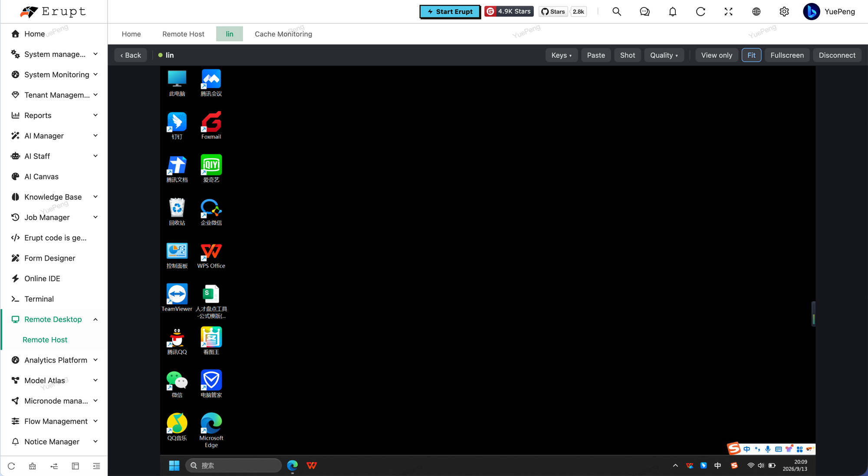Click the Disconnect button
The height and width of the screenshot is (476, 868).
click(x=837, y=55)
